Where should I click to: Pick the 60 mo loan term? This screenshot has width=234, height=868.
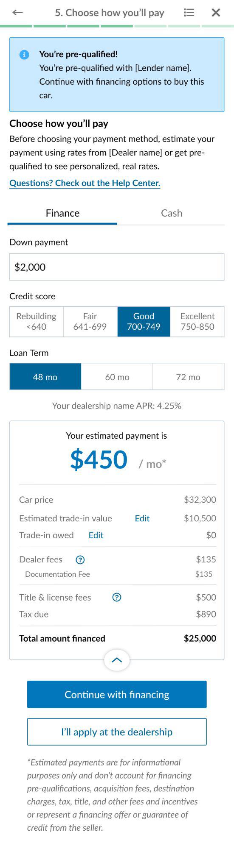[x=117, y=377]
